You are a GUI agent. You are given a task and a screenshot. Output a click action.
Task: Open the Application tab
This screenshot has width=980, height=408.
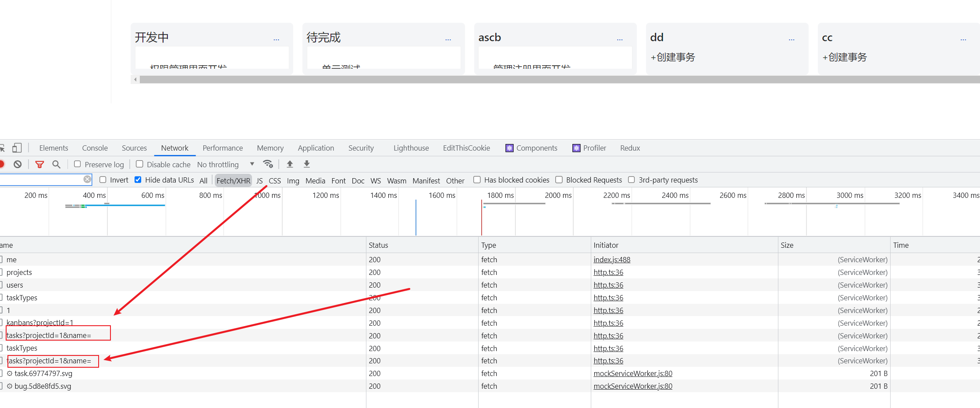click(x=316, y=148)
